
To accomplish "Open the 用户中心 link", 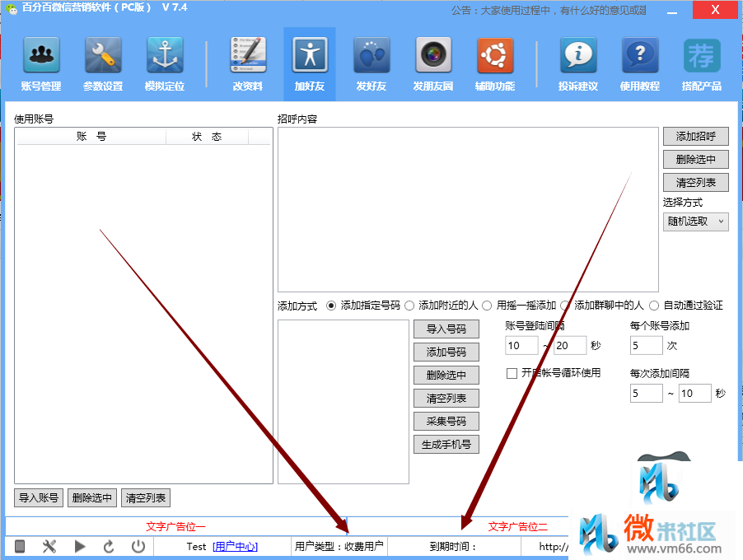I will click(235, 546).
